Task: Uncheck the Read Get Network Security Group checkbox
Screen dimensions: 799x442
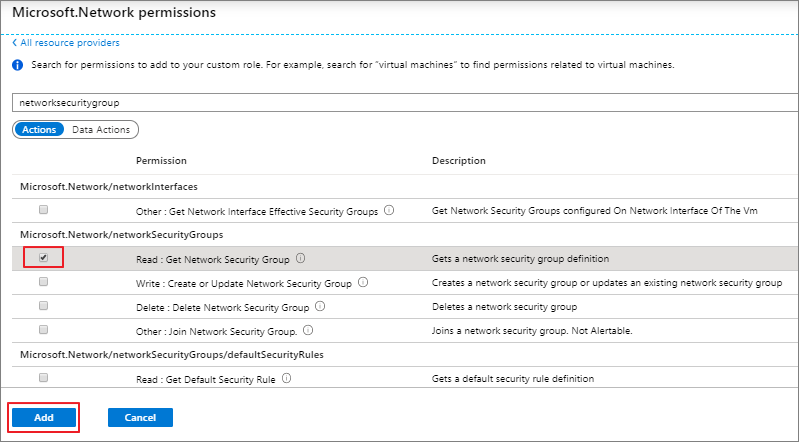Action: [43, 257]
